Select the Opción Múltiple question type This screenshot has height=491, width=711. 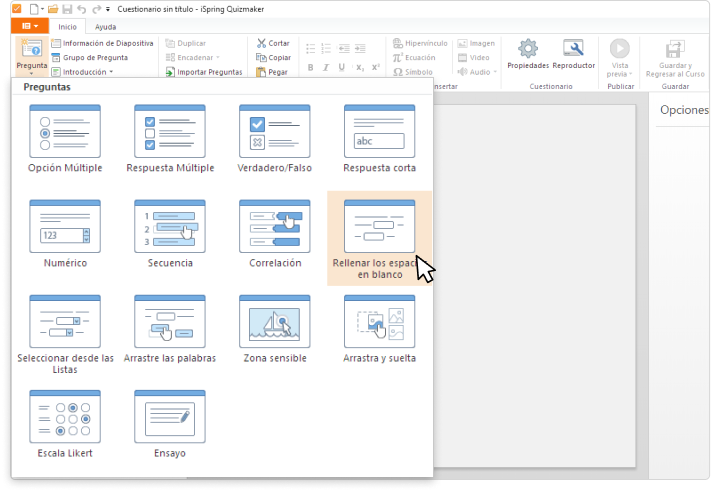65,139
